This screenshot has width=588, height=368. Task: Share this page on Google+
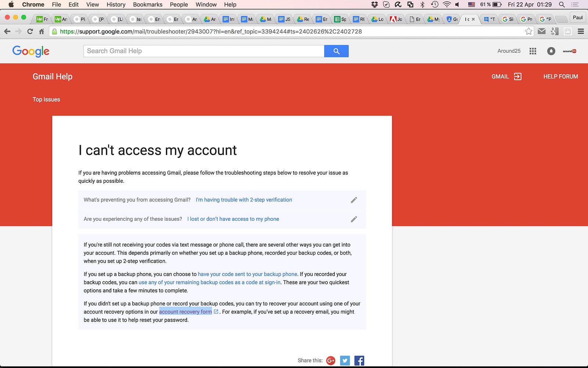[x=331, y=361]
